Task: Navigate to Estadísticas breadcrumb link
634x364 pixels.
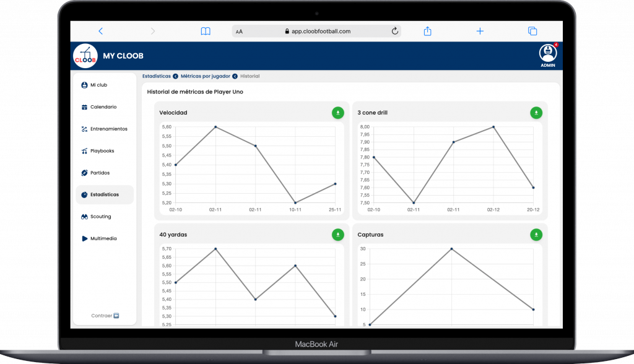Action: click(x=156, y=76)
